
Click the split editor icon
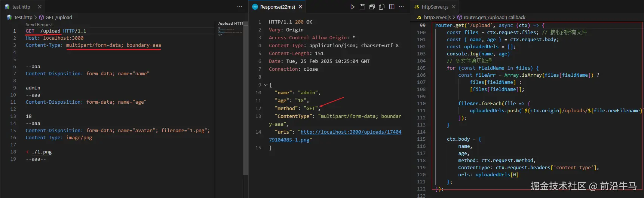pos(392,7)
